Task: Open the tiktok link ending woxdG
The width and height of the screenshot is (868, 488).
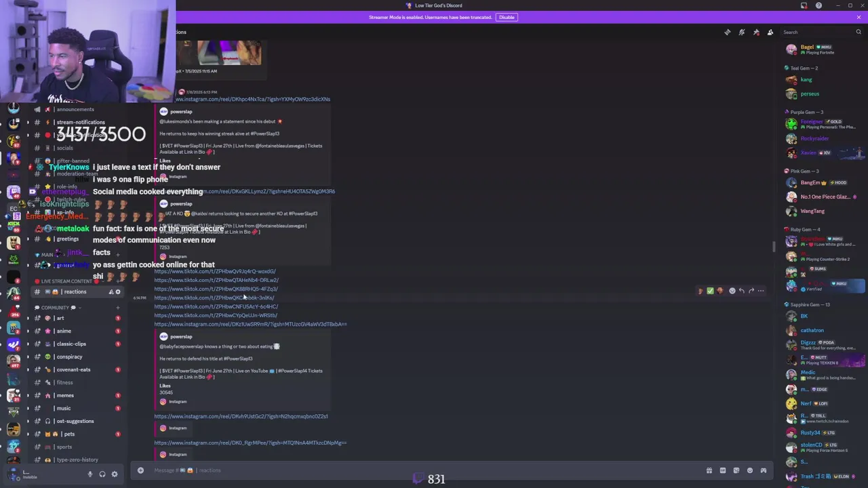Action: pos(215,271)
